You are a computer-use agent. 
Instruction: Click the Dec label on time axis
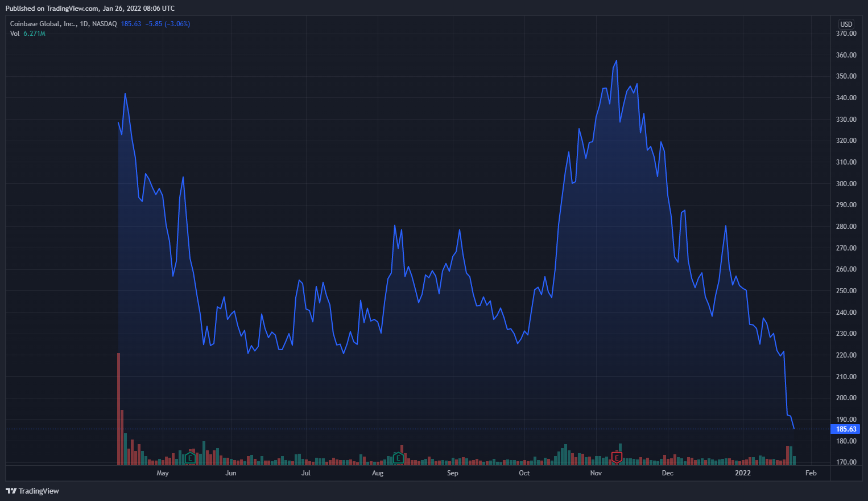click(668, 473)
